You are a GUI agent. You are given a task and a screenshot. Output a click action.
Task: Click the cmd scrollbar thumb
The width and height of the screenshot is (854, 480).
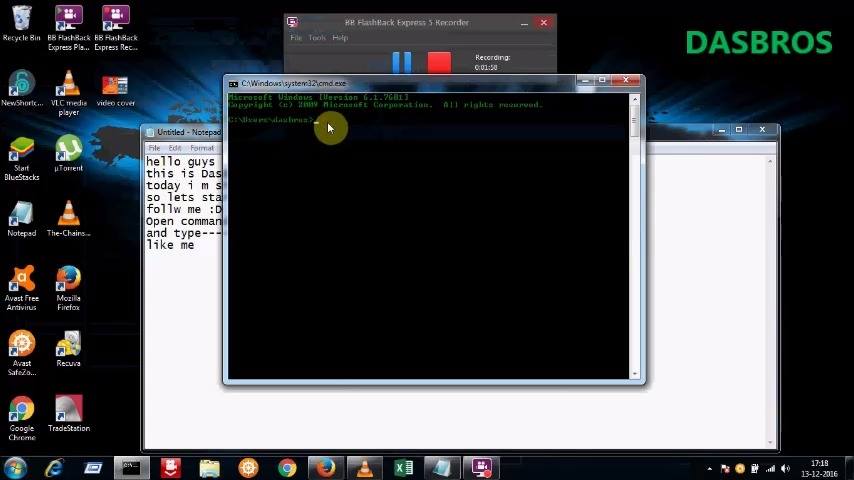pos(635,120)
